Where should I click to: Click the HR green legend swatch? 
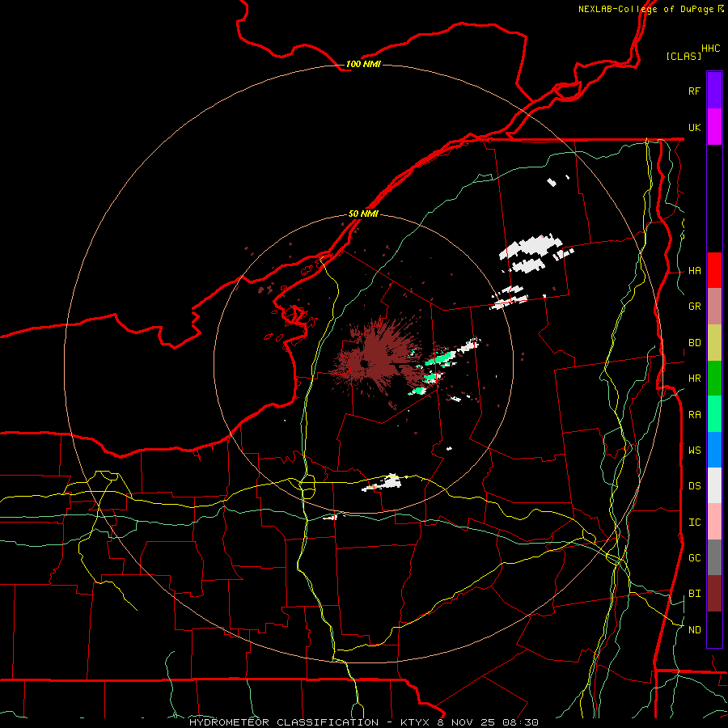pyautogui.click(x=714, y=379)
